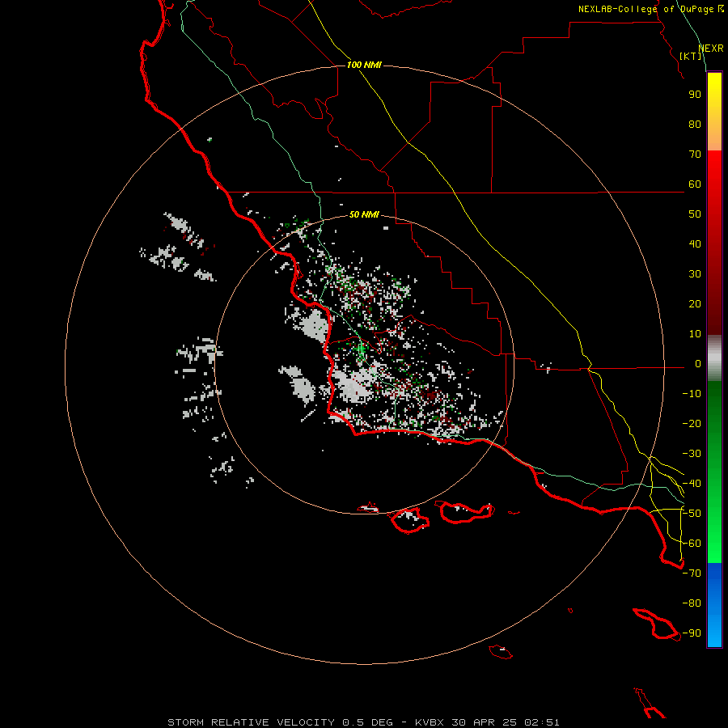The image size is (728, 728).
Task: Click the -90 value on the velocity scale
Action: [692, 633]
